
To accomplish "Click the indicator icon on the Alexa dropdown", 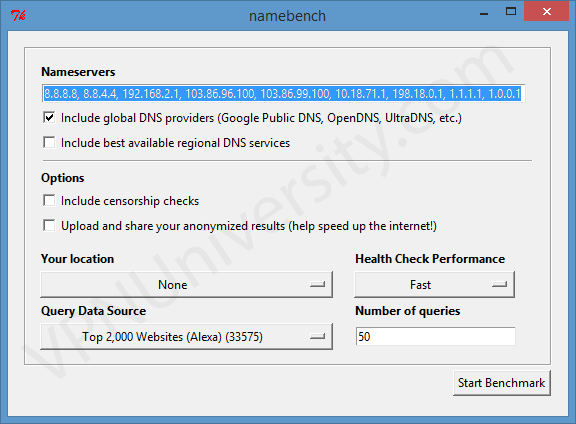I will coord(317,336).
